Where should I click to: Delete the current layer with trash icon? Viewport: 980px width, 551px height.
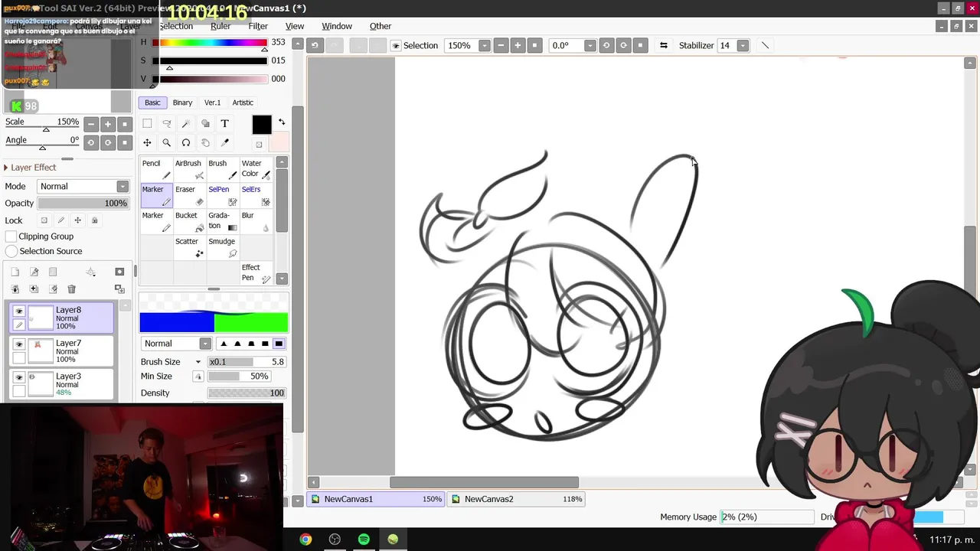(71, 289)
